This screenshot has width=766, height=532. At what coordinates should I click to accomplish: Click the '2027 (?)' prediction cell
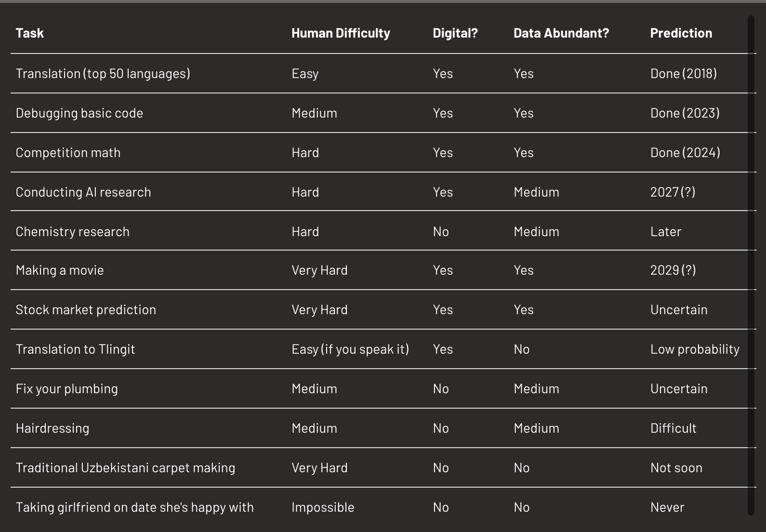673,192
